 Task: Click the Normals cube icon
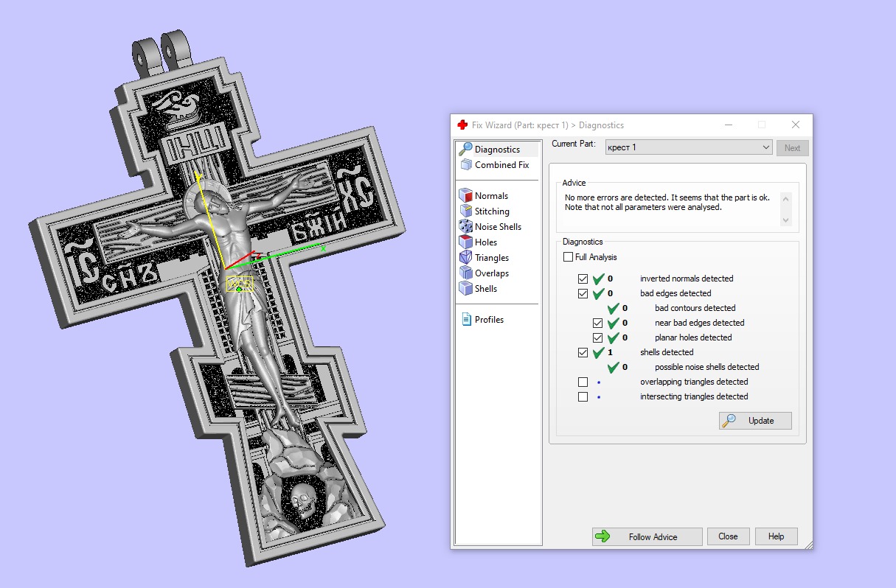coord(465,196)
